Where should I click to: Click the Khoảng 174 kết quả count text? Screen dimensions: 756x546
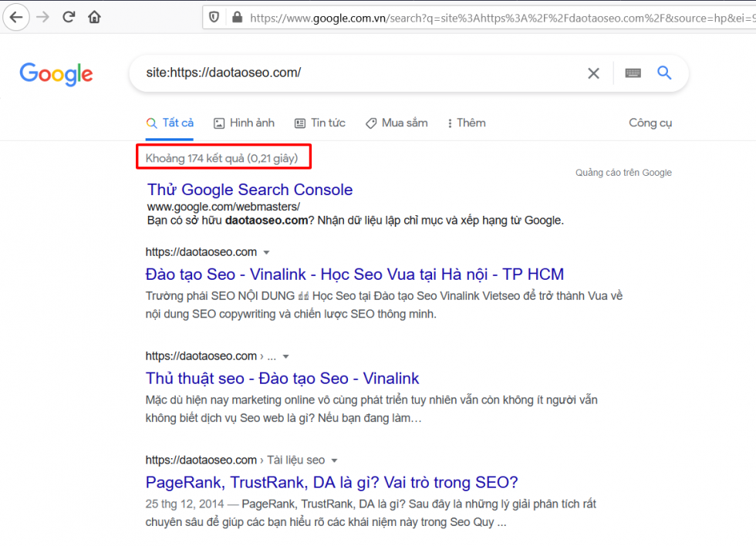click(222, 158)
